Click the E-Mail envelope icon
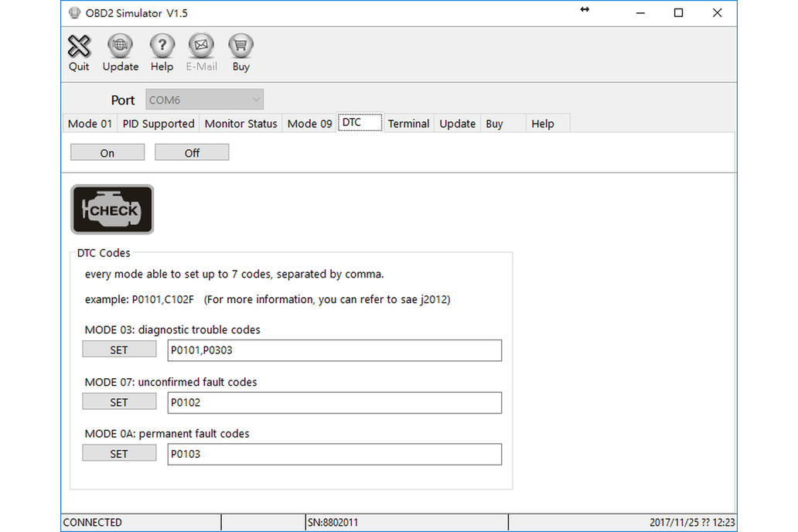798x532 pixels. [x=201, y=47]
